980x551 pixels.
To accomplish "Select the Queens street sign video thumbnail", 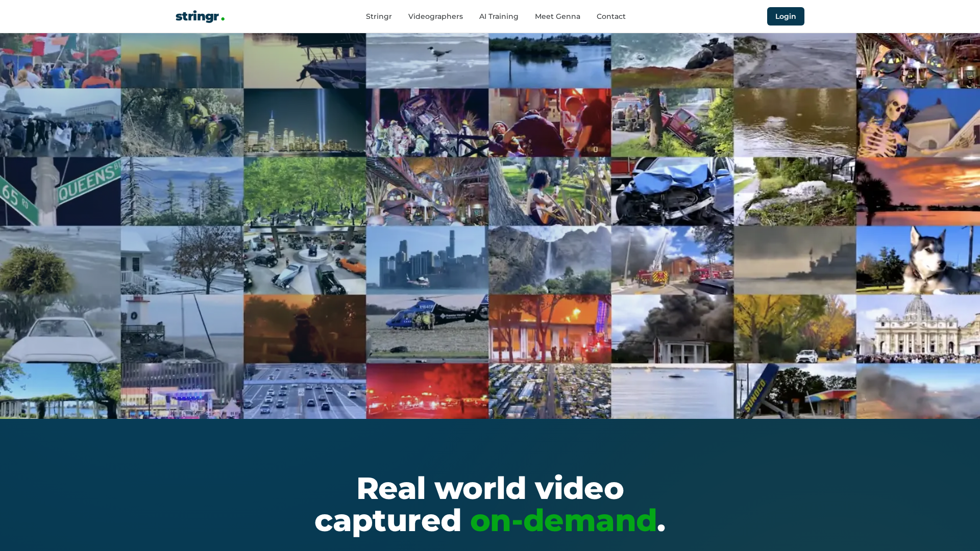I will coord(60,191).
